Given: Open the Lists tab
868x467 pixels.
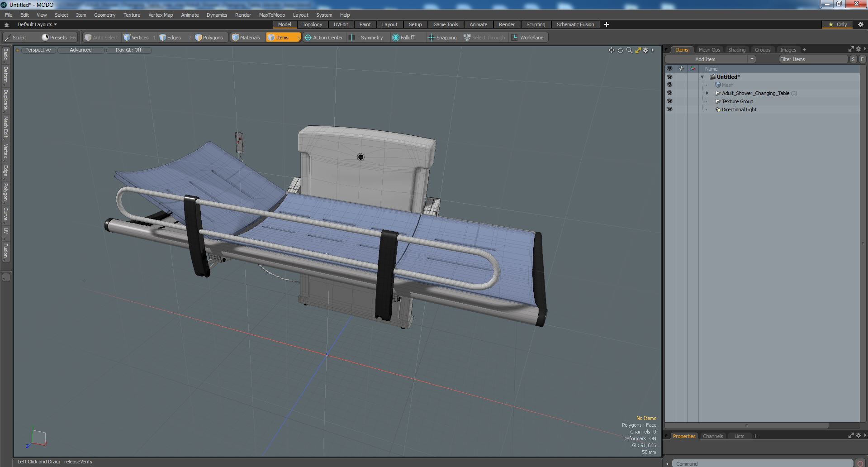Looking at the screenshot, I should click(739, 436).
